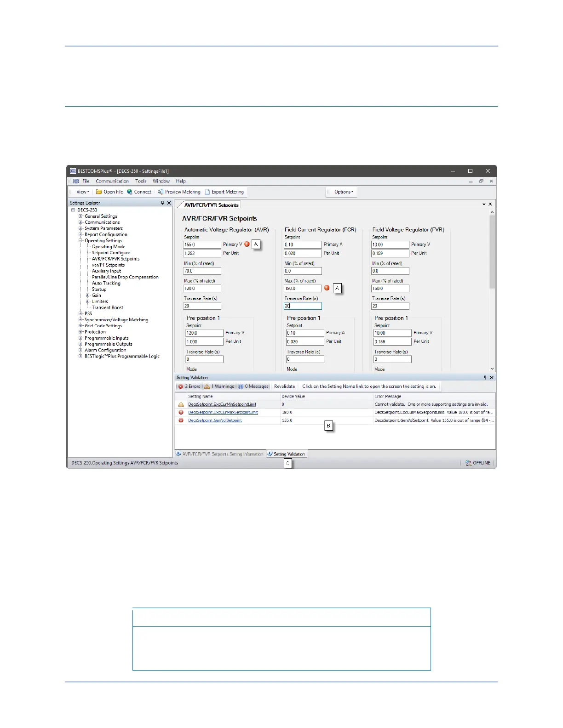Open the DecsSetpoint.ExcCurMinSetpointLimit link

click(222, 404)
